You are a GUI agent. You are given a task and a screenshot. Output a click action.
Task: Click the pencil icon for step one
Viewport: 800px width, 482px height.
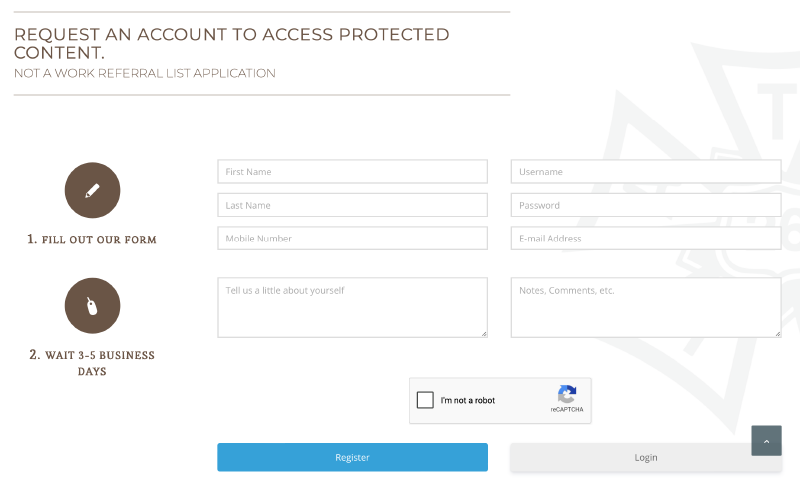point(92,190)
